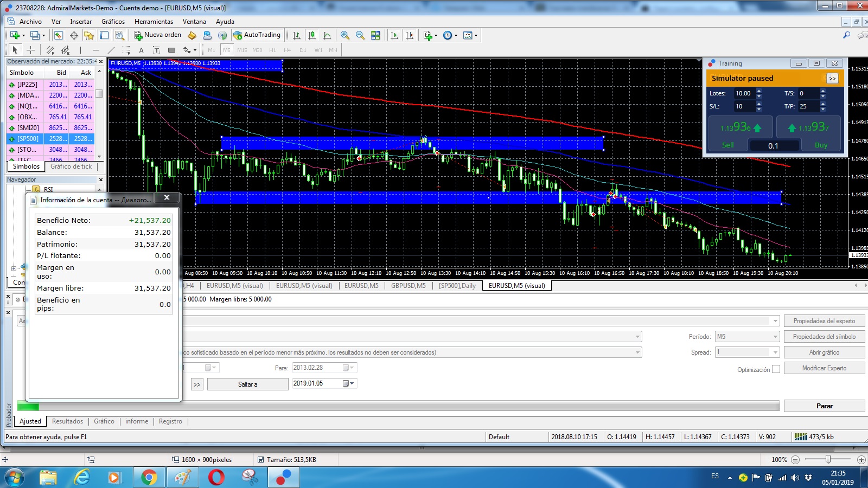
Task: Switch to the [SP500],Daily chart tab
Action: 457,286
